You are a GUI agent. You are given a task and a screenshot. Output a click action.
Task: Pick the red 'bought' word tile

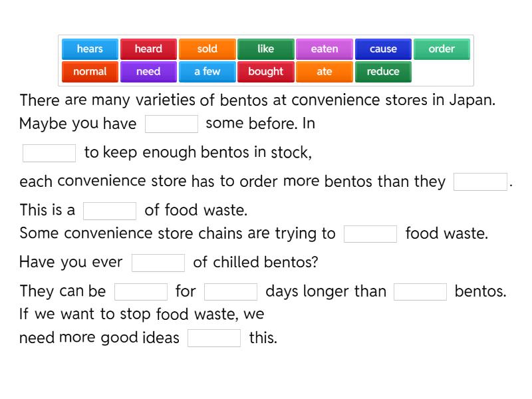(x=265, y=72)
